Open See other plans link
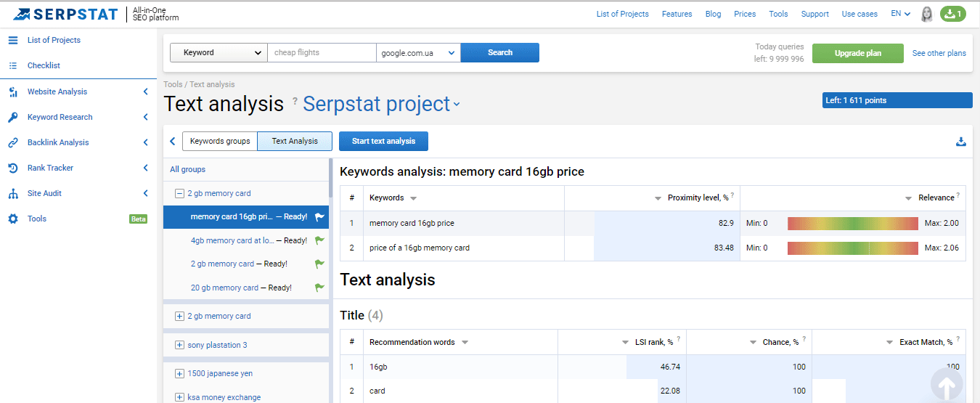 [x=939, y=53]
